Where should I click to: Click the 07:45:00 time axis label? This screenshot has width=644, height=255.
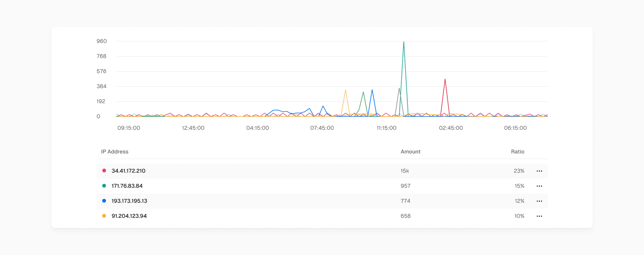point(322,128)
